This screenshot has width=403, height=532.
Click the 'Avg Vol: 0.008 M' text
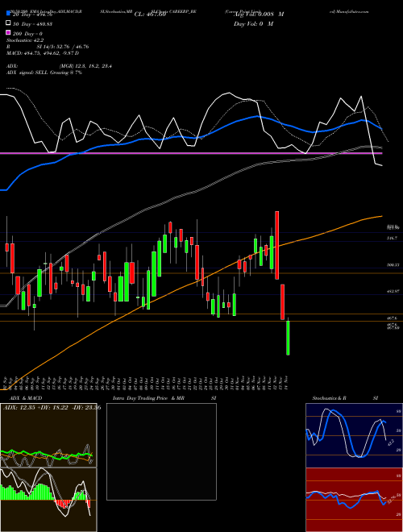coord(259,15)
